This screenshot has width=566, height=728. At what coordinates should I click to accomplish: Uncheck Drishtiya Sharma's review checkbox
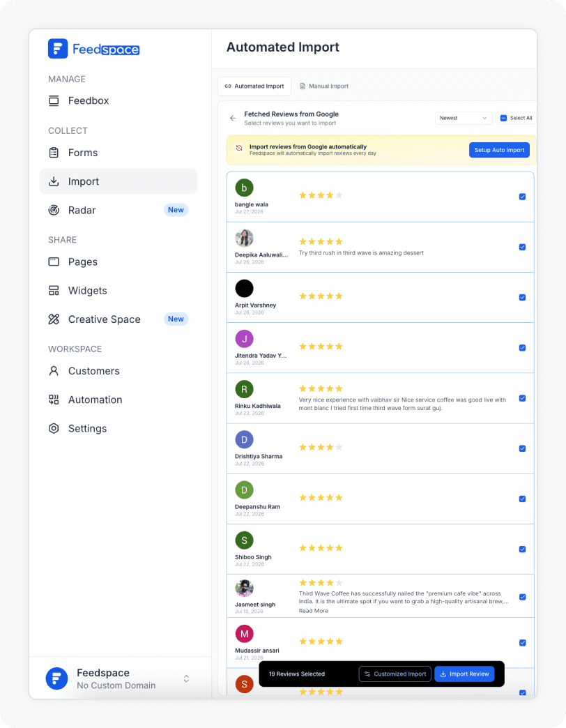tap(522, 448)
